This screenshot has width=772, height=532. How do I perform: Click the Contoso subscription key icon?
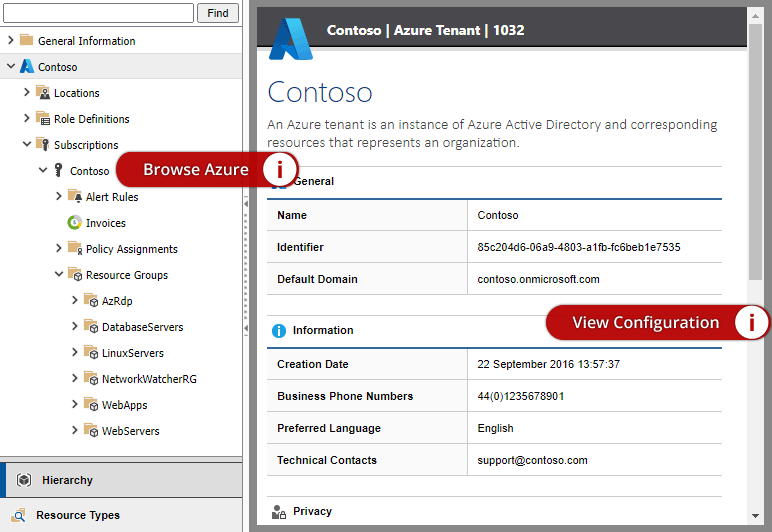(59, 171)
